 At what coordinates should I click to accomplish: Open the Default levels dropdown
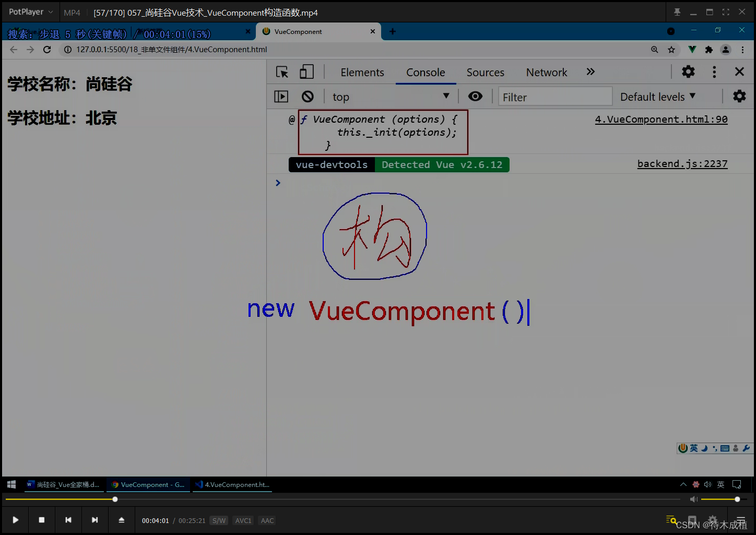(658, 97)
